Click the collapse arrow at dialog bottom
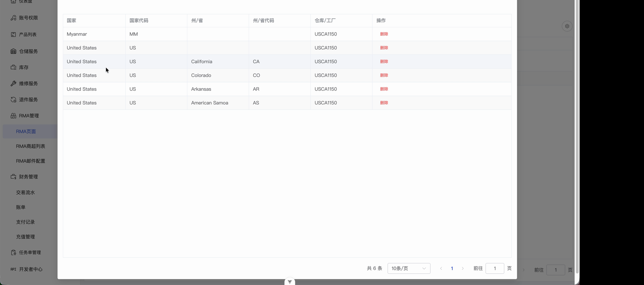Viewport: 644px width, 285px height. click(x=290, y=282)
